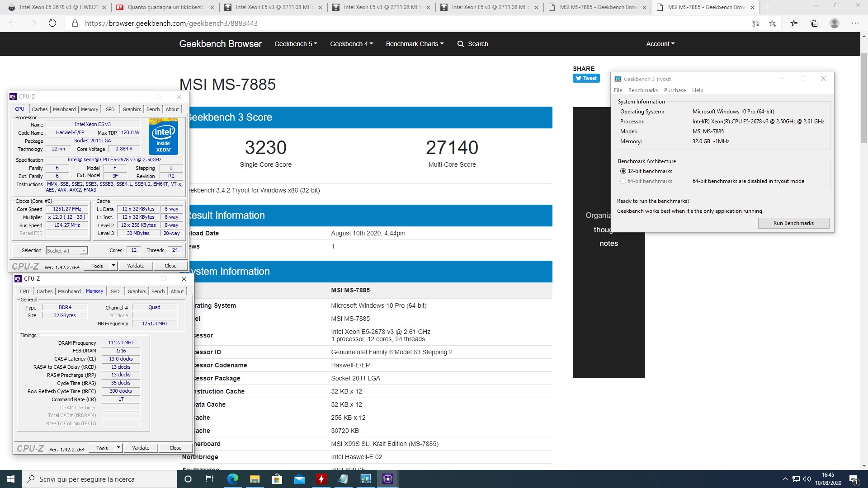Click Close button in lower CPU-Z window
This screenshot has width=868, height=488.
175,448
